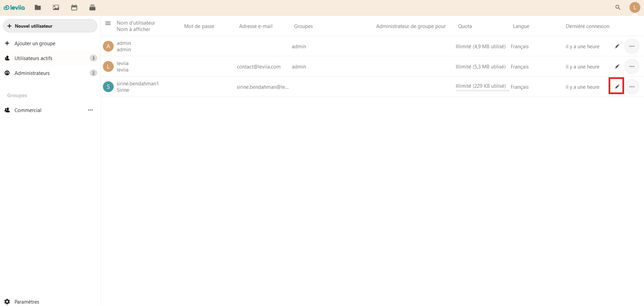This screenshot has width=644, height=306.
Task: Open the Calendar app icon
Action: tap(74, 8)
